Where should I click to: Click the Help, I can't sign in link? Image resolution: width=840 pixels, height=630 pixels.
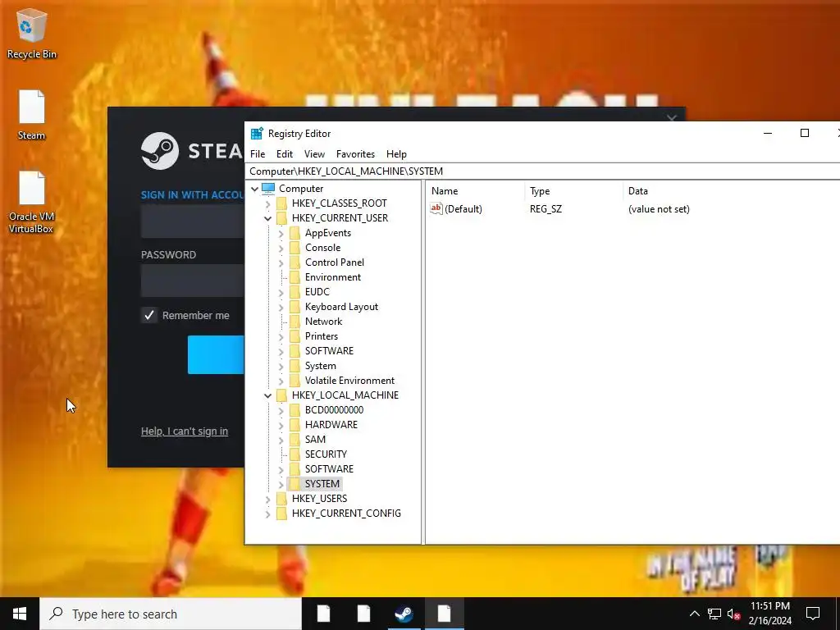tap(185, 431)
